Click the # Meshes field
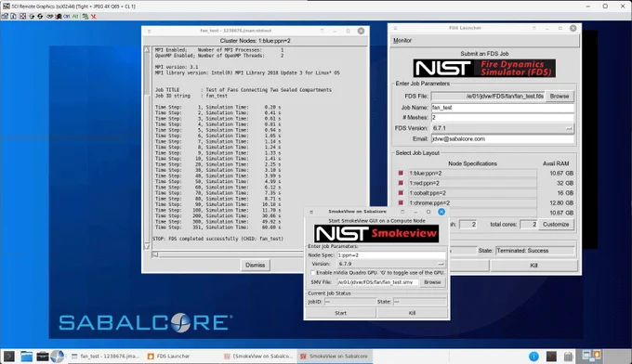The height and width of the screenshot is (364, 632). [503, 118]
